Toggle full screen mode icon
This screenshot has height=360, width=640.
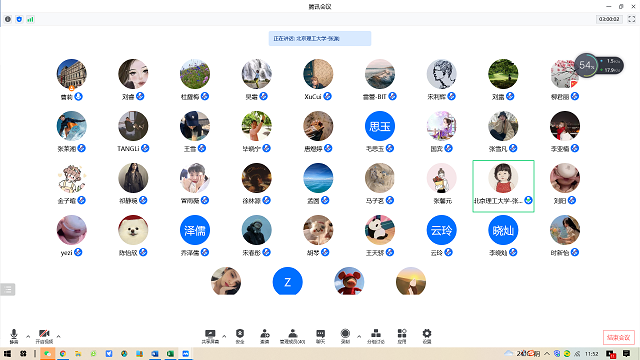(x=631, y=19)
